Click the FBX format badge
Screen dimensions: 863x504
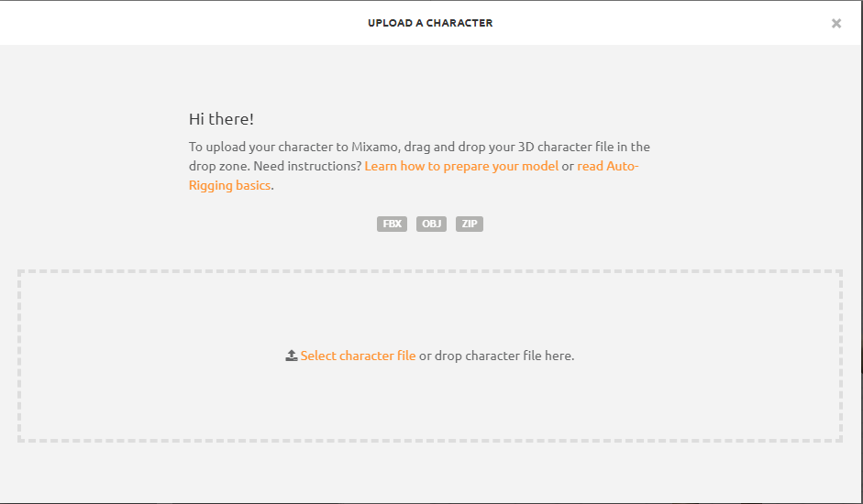tap(392, 224)
